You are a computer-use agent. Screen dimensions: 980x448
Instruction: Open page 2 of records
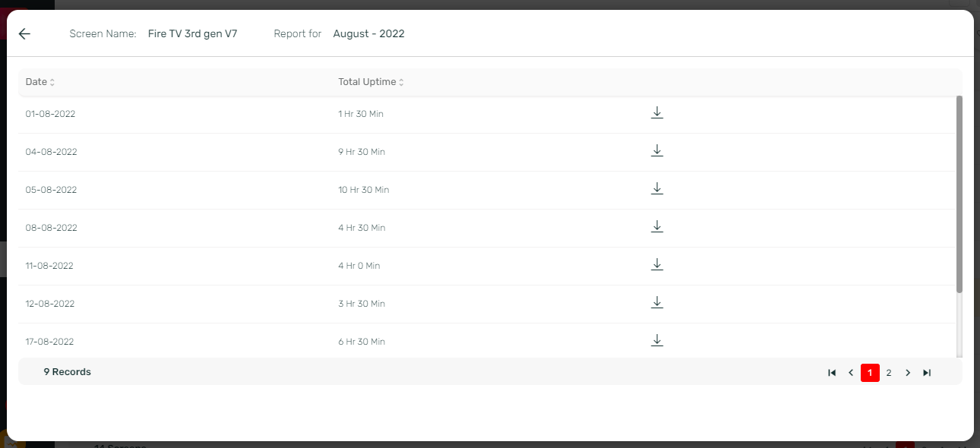pyautogui.click(x=889, y=373)
